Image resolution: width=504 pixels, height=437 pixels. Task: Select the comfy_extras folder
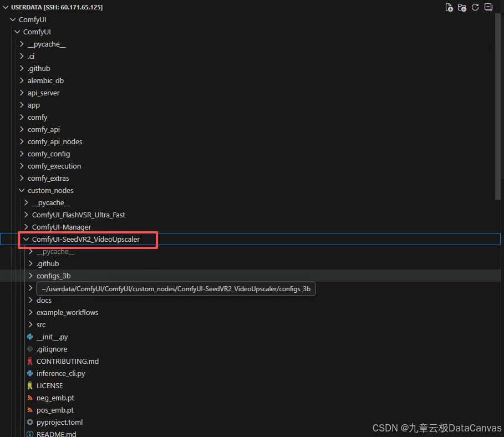pos(48,179)
